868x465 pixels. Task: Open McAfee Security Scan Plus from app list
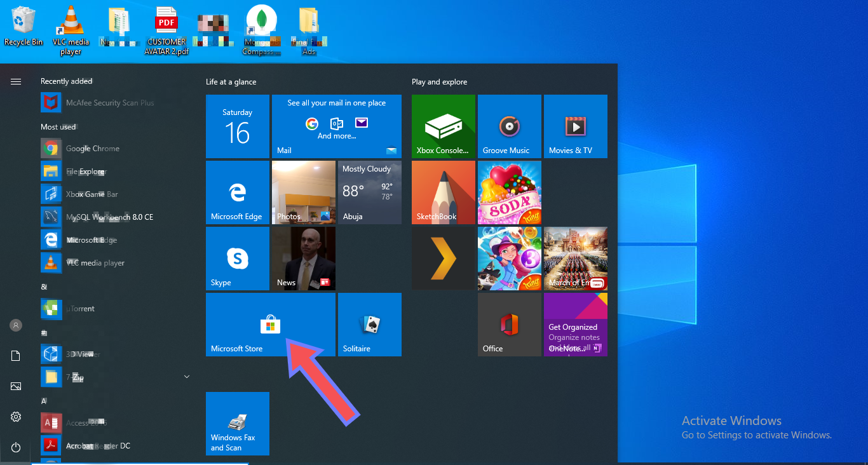[x=117, y=103]
